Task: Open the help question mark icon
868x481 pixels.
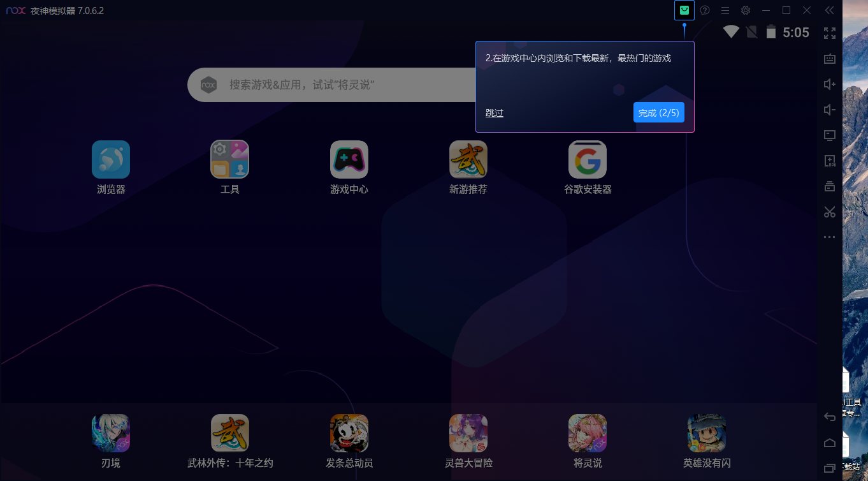Action: pos(705,10)
